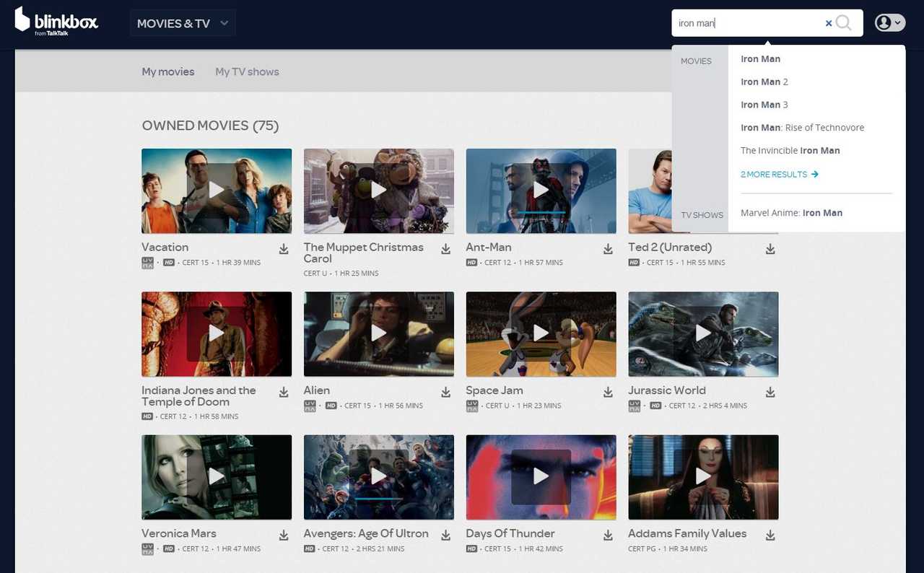The width and height of the screenshot is (924, 573).
Task: Open the Iron Man 2 search suggestion
Action: tap(764, 82)
